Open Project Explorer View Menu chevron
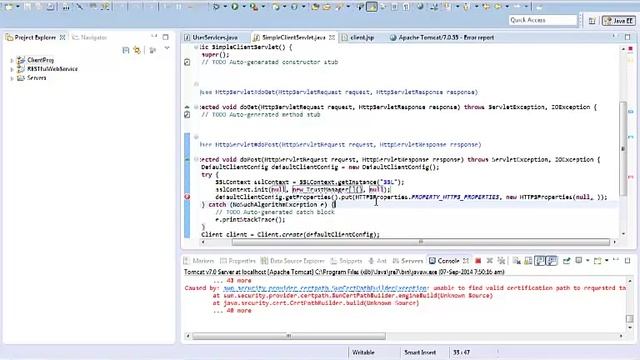Viewport: 640px width, 360px height. 167,49
